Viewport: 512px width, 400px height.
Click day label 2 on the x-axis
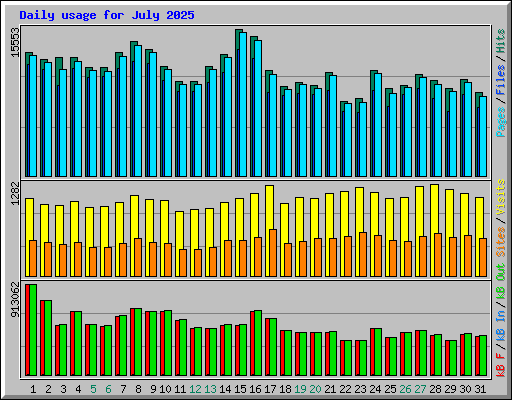pyautogui.click(x=48, y=389)
